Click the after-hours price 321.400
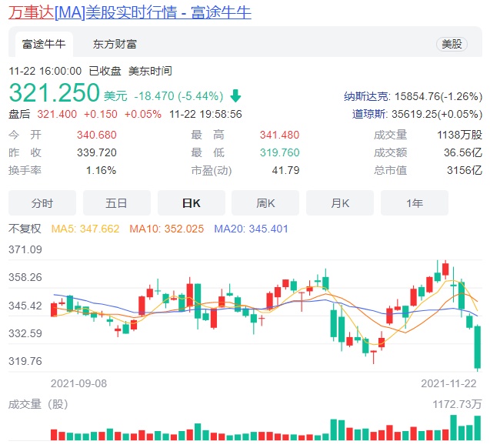The image size is (490, 448). (x=57, y=114)
